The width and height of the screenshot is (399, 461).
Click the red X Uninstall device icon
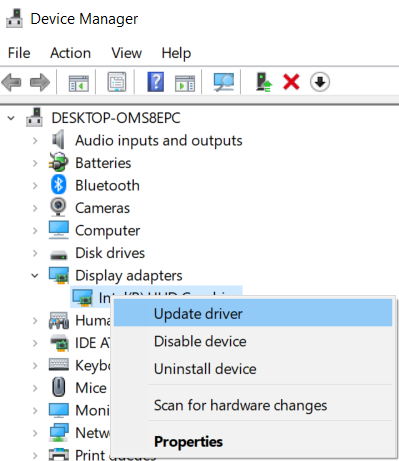point(291,82)
